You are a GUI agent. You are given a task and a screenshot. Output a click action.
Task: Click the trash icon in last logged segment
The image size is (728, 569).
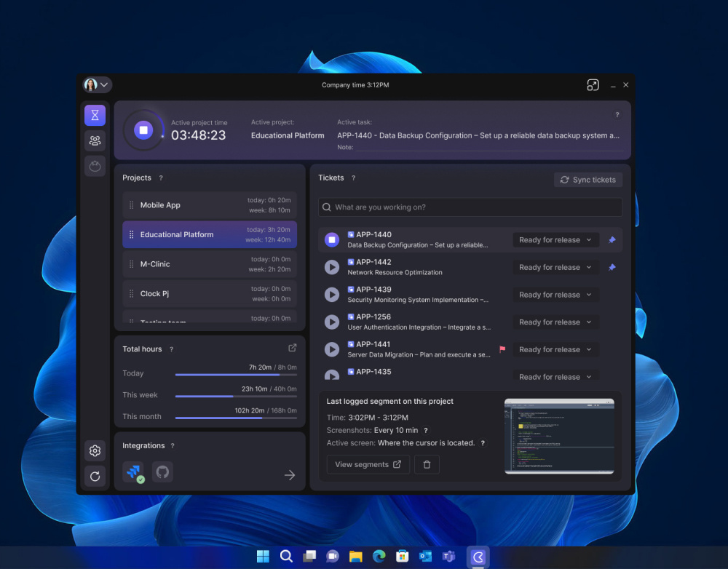(427, 464)
